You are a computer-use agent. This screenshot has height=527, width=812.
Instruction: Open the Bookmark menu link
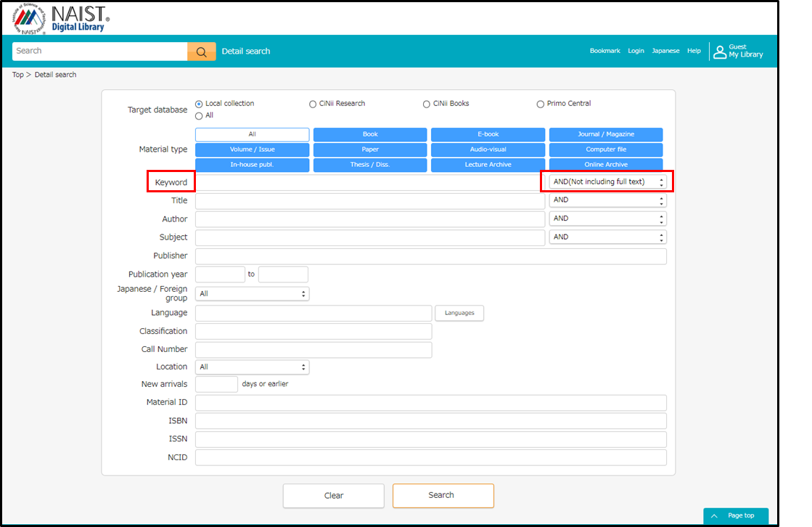click(605, 51)
